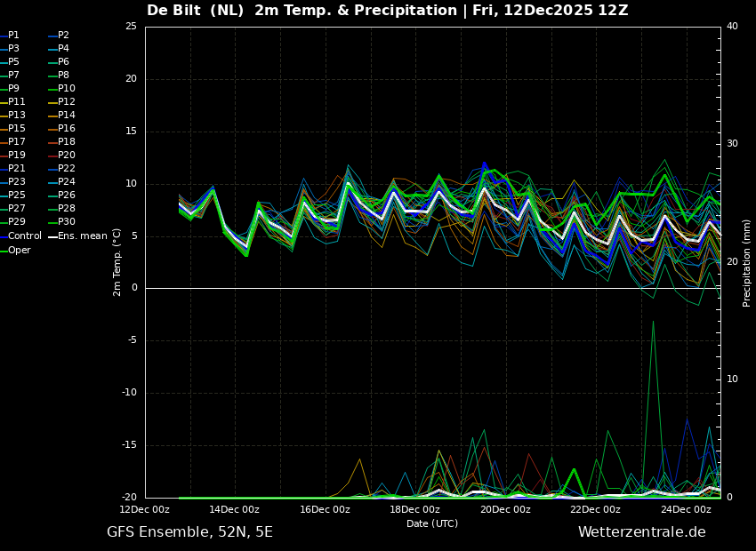Click the P22 legend entry
The image size is (756, 551).
[62, 169]
